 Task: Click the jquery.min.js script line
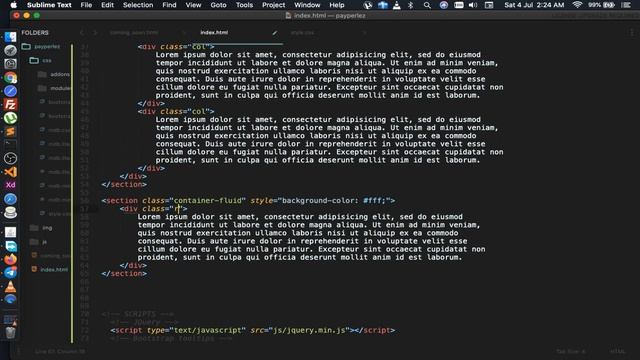pos(253,330)
